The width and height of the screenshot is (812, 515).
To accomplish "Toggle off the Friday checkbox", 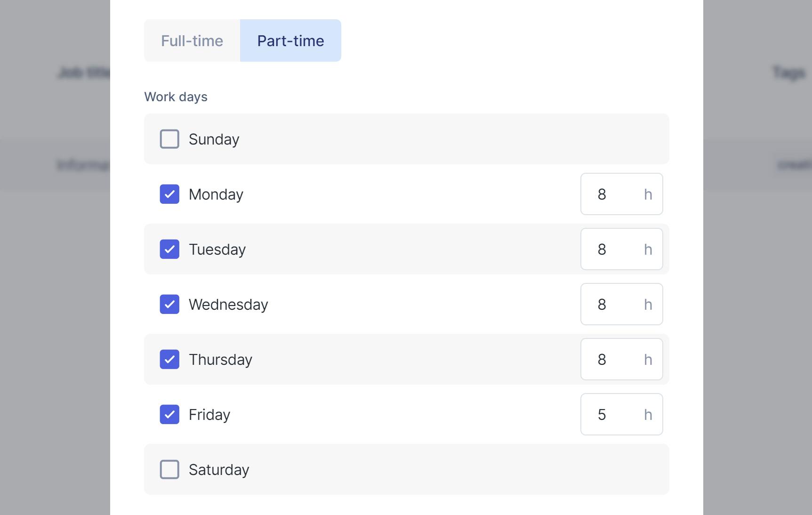I will click(x=169, y=414).
